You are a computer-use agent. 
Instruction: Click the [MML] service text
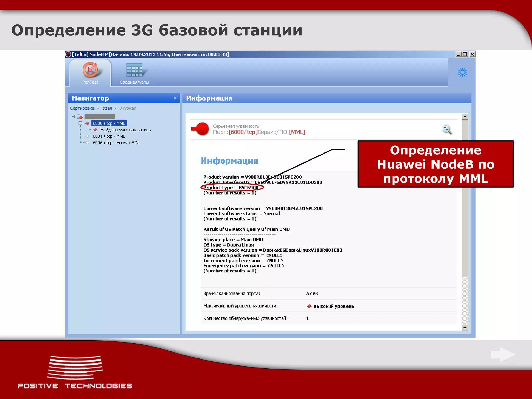click(297, 132)
